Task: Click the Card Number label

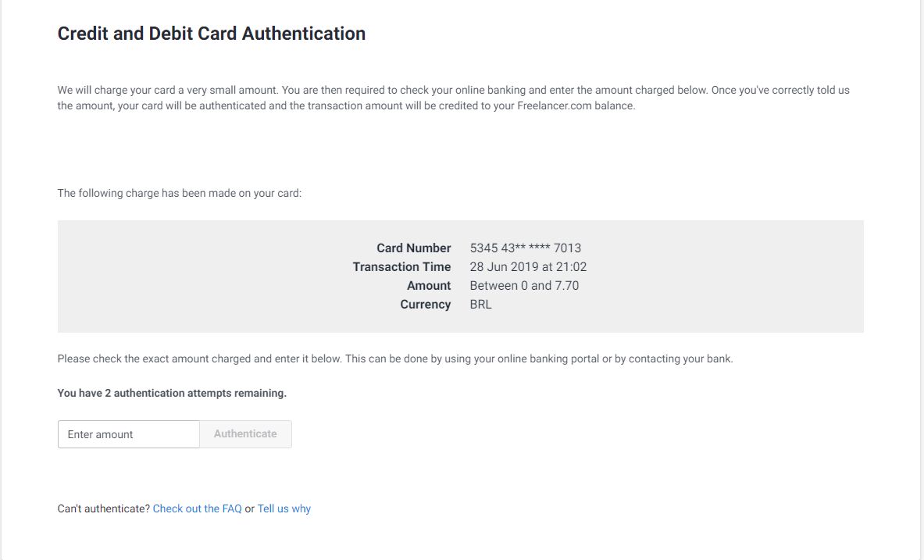Action: [x=413, y=248]
